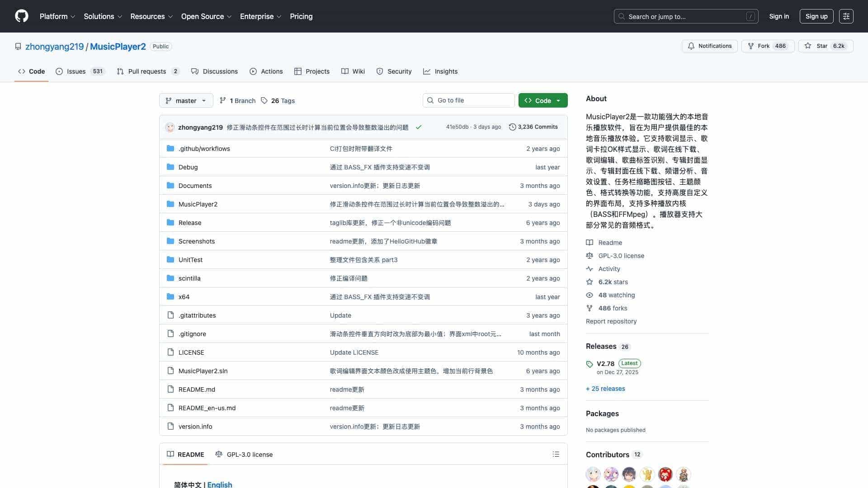
Task: Open the Insights tab
Action: point(440,71)
